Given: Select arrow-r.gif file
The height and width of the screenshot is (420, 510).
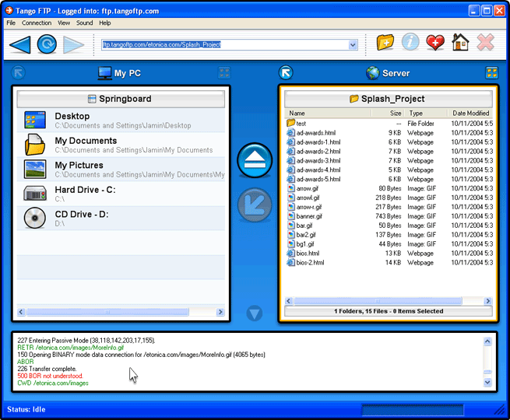Looking at the screenshot, I should (x=389, y=207).
